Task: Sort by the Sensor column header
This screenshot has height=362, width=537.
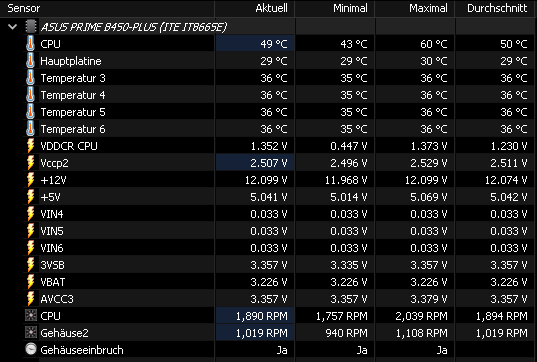Action: (107, 8)
